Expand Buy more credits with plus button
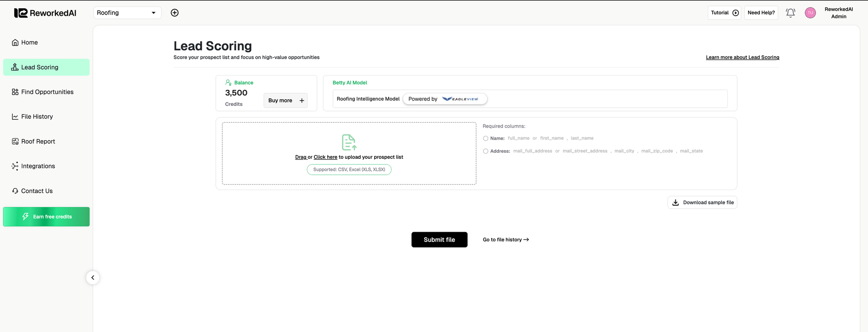Image resolution: width=868 pixels, height=332 pixels. (302, 101)
